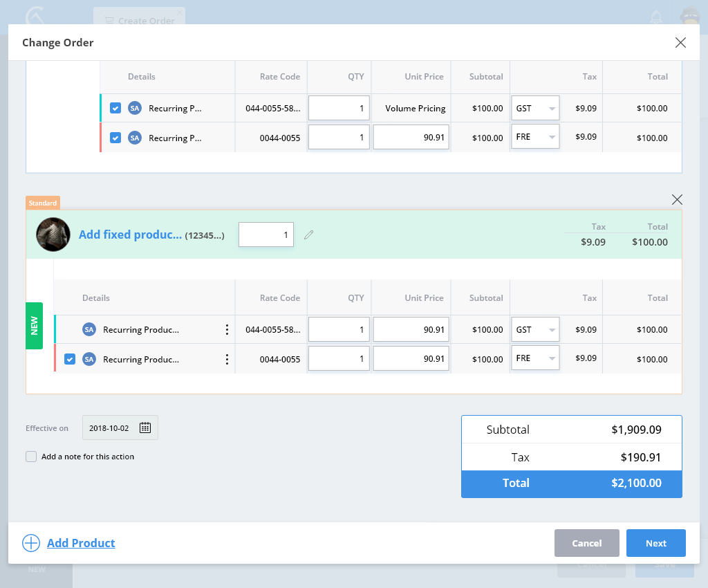Enable the Add a note checkbox

pos(31,457)
